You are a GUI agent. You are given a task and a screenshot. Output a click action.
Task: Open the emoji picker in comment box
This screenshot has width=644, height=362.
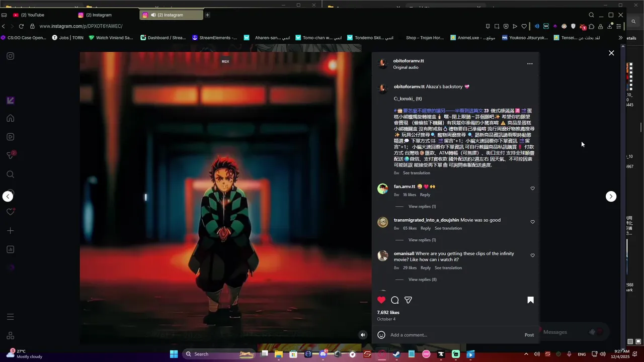click(381, 335)
